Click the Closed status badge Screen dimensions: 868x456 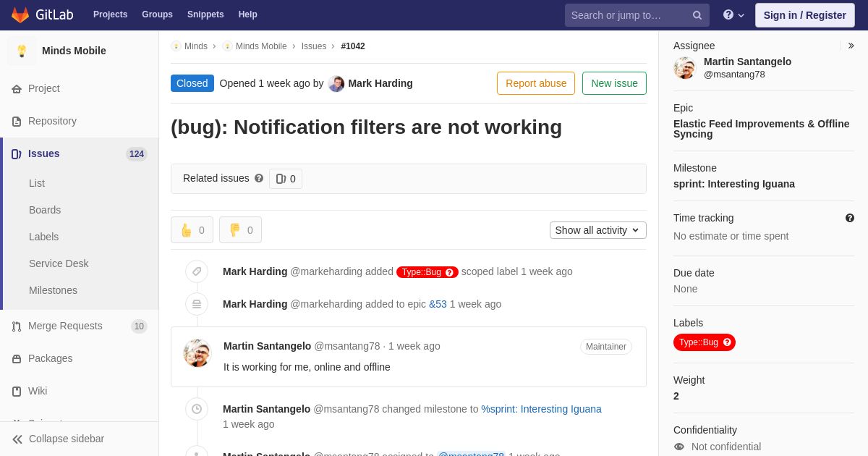pos(192,83)
